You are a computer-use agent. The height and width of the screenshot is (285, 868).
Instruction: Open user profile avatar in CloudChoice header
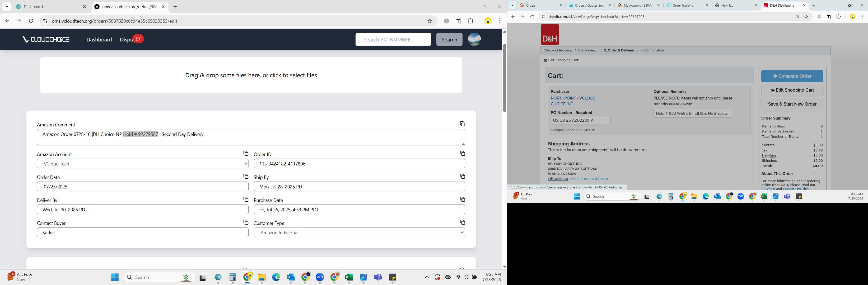point(474,39)
